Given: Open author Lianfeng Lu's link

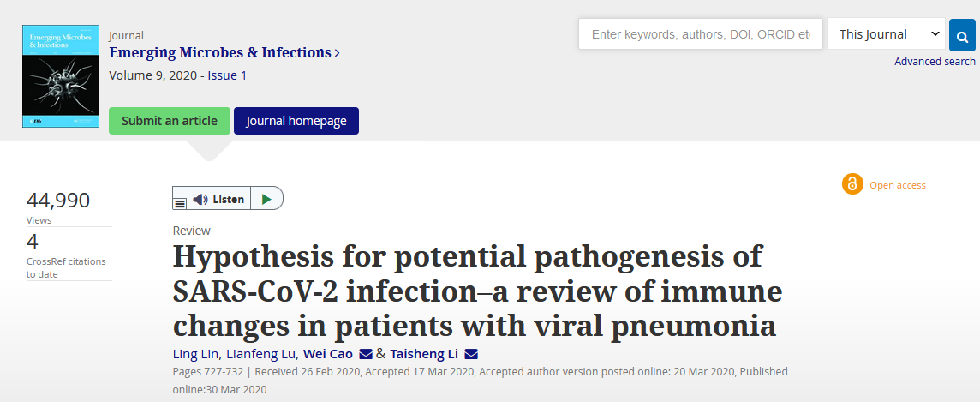Looking at the screenshot, I should [x=261, y=355].
